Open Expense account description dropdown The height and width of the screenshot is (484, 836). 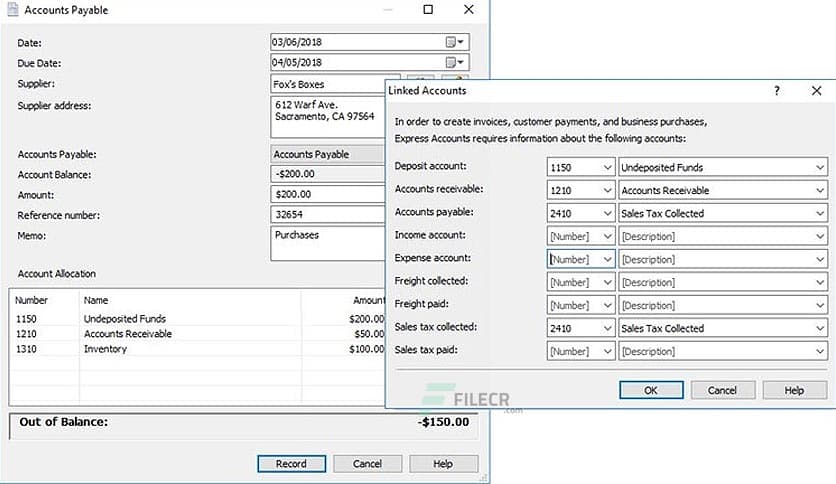point(819,259)
